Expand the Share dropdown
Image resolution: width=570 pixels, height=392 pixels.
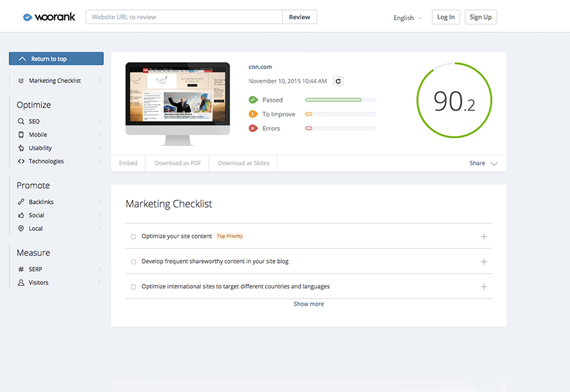point(483,163)
